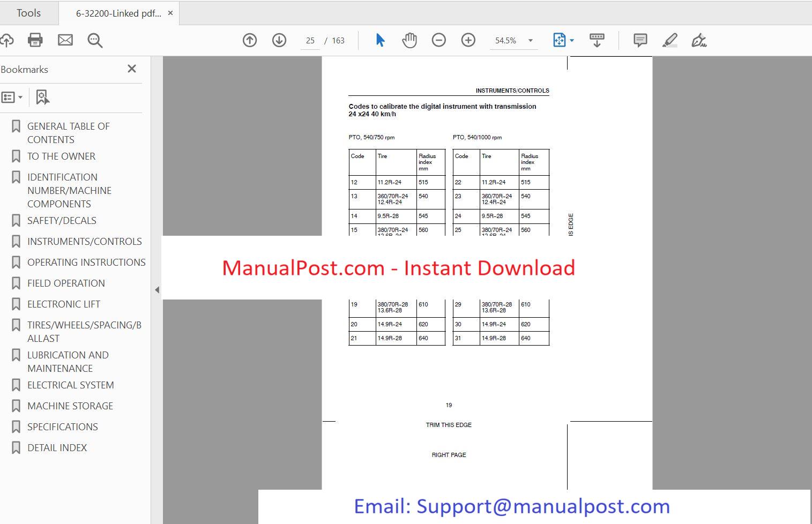The image size is (812, 524).
Task: Go to next page with down arrow
Action: pyautogui.click(x=279, y=40)
